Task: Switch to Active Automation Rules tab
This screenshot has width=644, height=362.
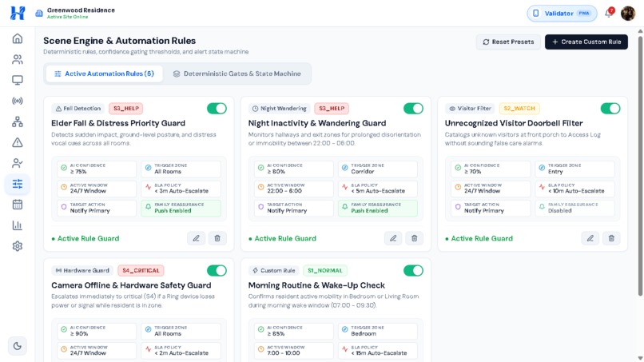Action: [x=105, y=74]
